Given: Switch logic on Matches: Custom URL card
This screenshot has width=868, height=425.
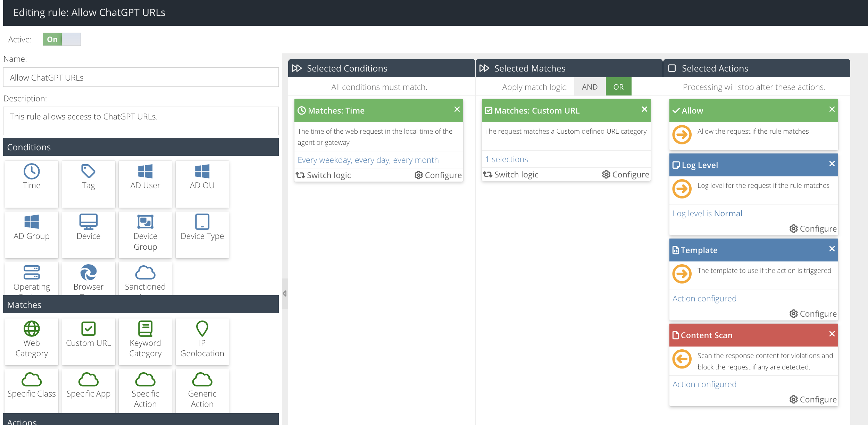Looking at the screenshot, I should click(511, 174).
